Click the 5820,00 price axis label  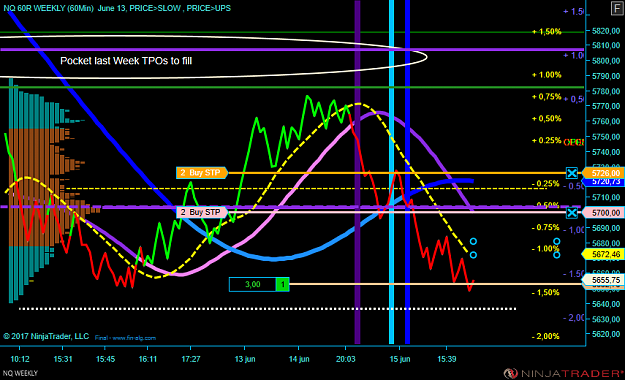point(606,31)
